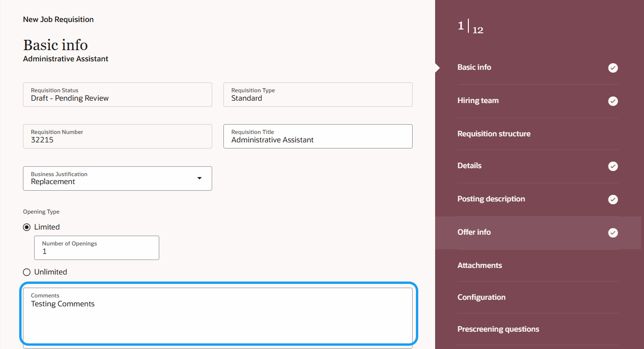
Task: Click the Opening Type label
Action: tap(41, 212)
